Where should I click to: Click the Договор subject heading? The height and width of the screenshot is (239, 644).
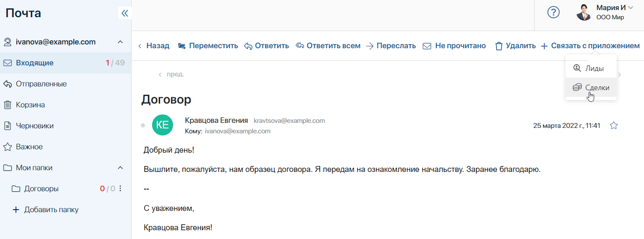point(166,99)
